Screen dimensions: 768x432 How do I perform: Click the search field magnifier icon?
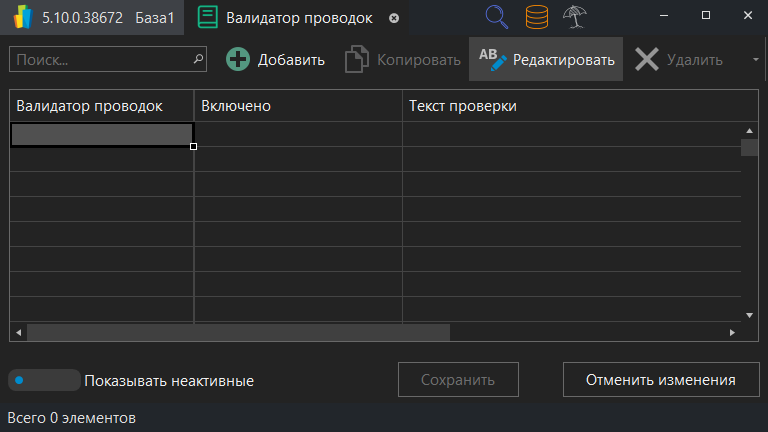[x=198, y=59]
